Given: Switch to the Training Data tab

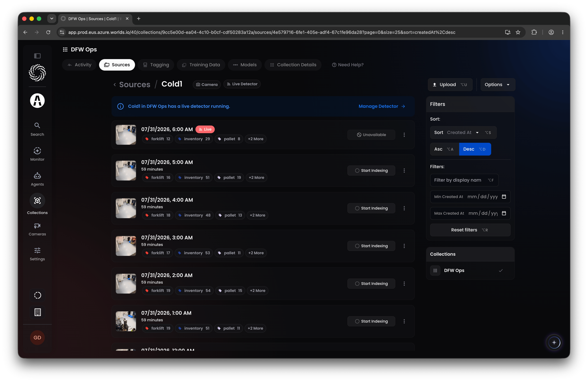Looking at the screenshot, I should point(201,65).
